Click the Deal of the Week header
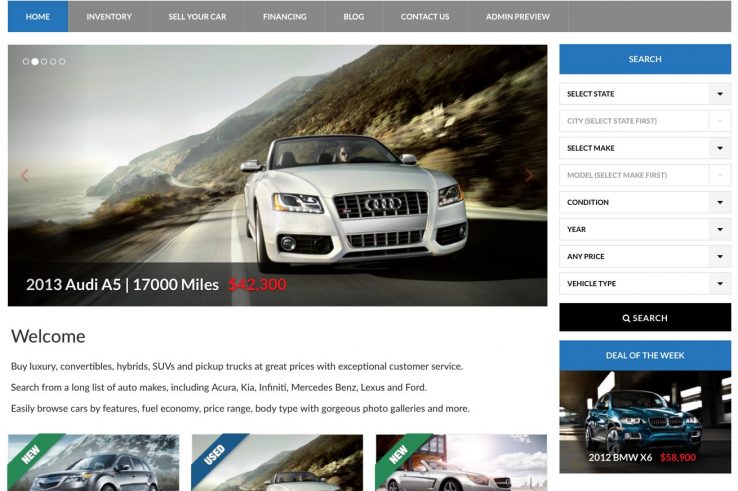Viewport: 738px width, 491px height. pyautogui.click(x=645, y=355)
